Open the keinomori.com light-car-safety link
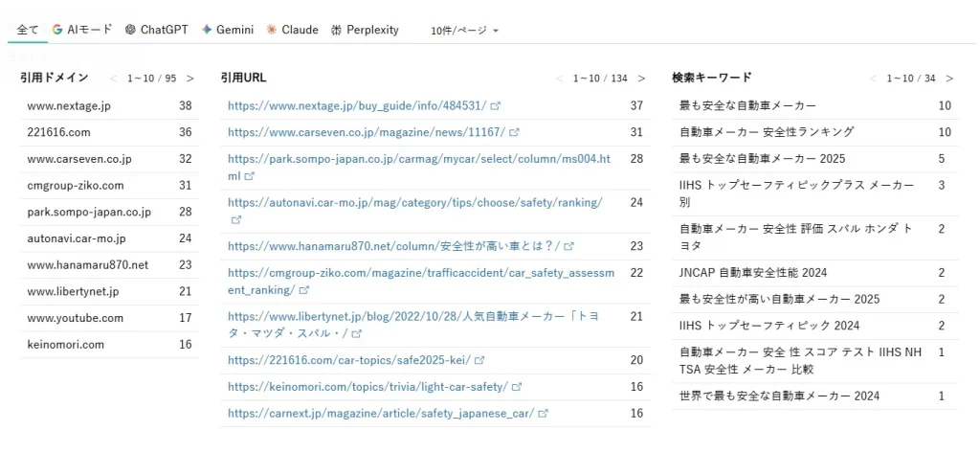 coord(367,387)
